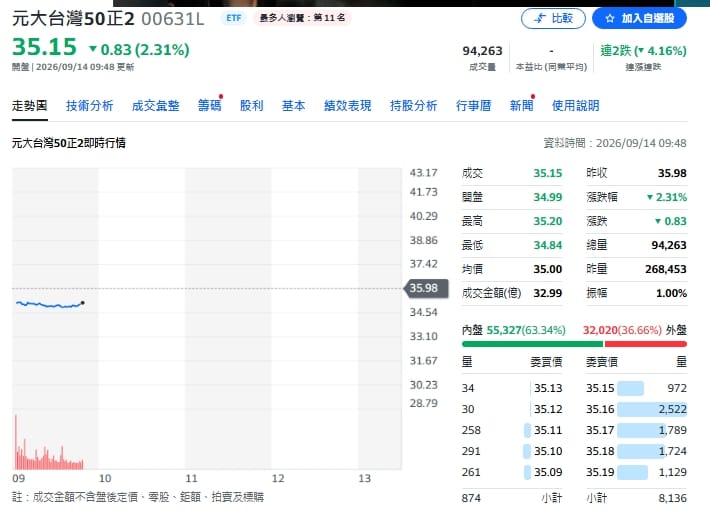Viewport: 710px width, 514px height.
Task: Click the green 內盤 ratio bar
Action: [532, 344]
